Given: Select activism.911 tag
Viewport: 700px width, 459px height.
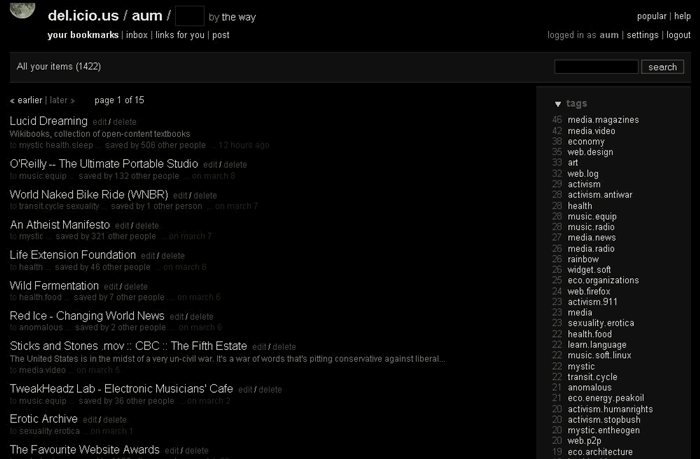Looking at the screenshot, I should 592,302.
